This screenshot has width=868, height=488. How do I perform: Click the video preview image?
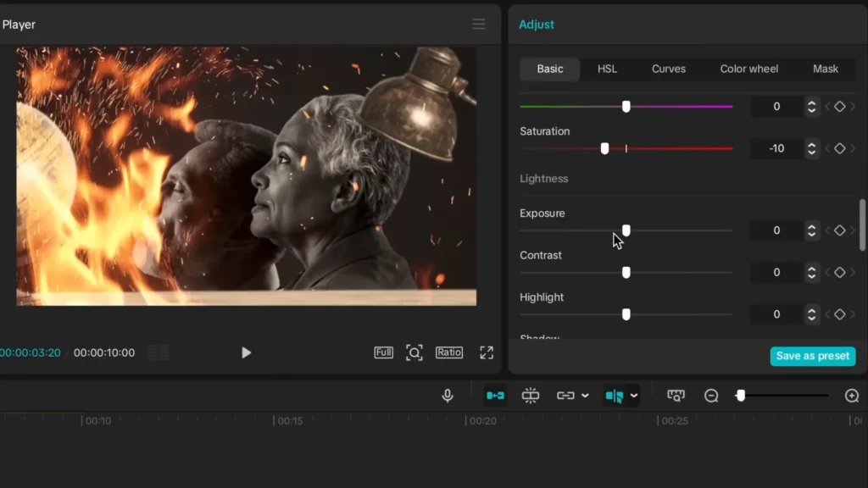(x=247, y=176)
